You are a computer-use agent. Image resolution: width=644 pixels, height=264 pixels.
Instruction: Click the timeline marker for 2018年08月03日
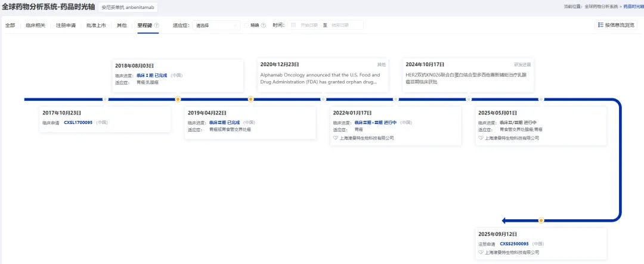pyautogui.click(x=178, y=99)
